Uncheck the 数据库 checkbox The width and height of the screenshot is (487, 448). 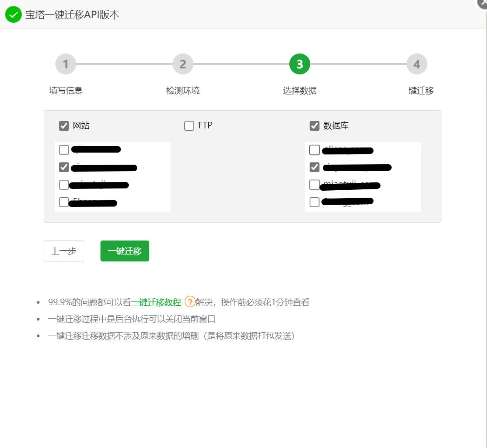coord(314,125)
